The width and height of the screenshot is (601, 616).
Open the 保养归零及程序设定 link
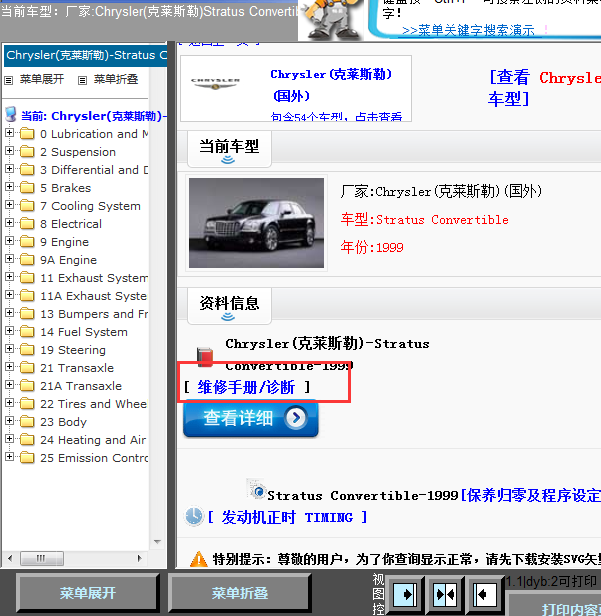[x=533, y=495]
